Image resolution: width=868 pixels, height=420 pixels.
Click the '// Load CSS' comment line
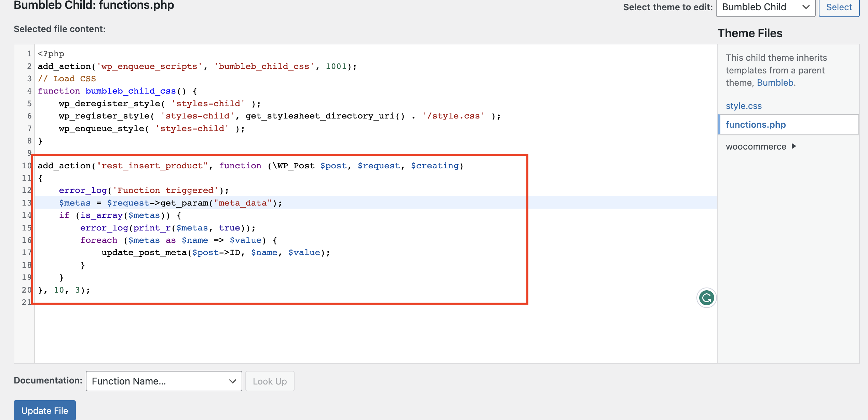pyautogui.click(x=67, y=79)
